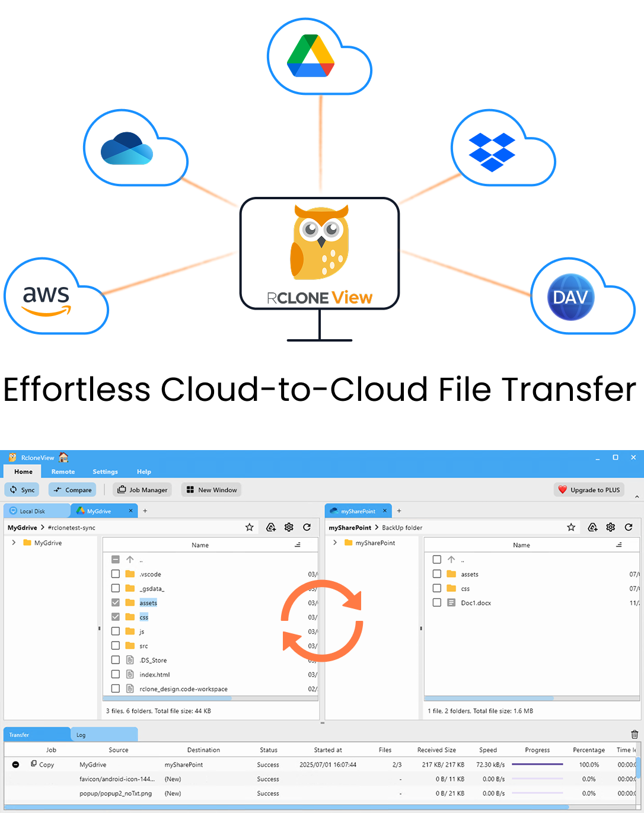Expand the mySharePoint folder tree
The height and width of the screenshot is (813, 644).
(x=335, y=543)
